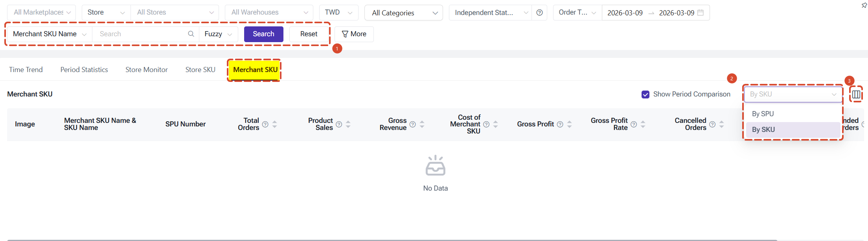Image resolution: width=868 pixels, height=241 pixels.
Task: Open Product Sales help tooltip icon
Action: click(x=339, y=124)
